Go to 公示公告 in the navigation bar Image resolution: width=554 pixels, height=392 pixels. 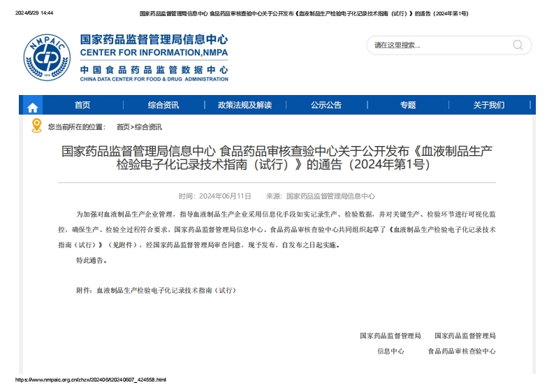326,106
